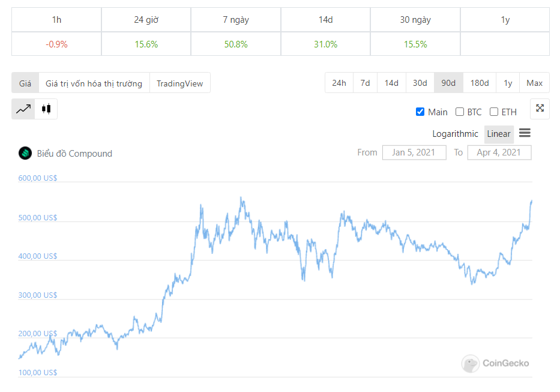Viewport: 560px width, 392px height.
Task: Edit the To date Apr 4, 2021
Action: pos(499,152)
